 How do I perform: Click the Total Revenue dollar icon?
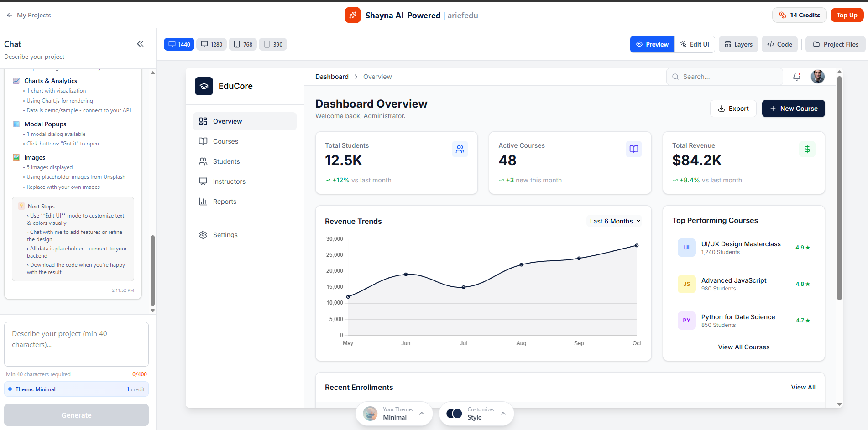[807, 149]
